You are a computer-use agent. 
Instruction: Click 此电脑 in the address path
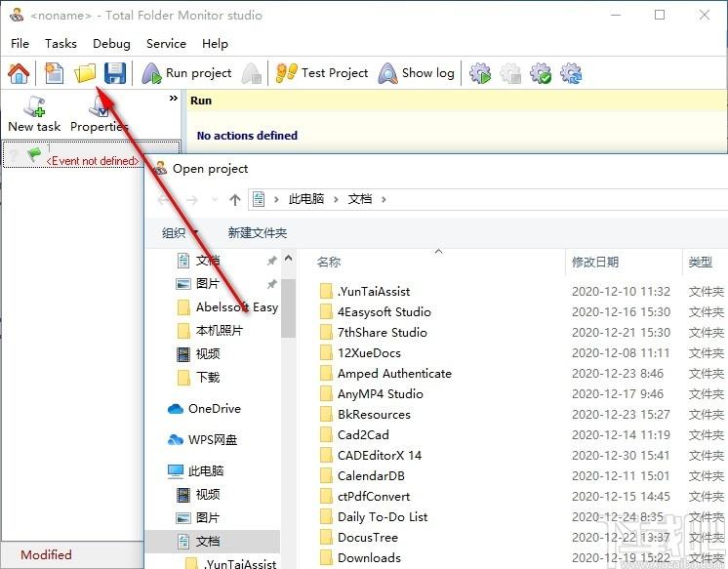[x=306, y=199]
